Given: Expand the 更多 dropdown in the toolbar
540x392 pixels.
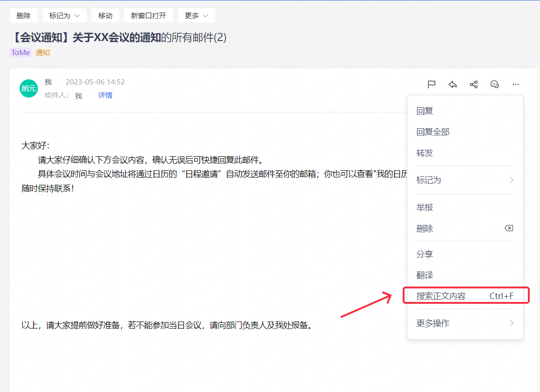Looking at the screenshot, I should tap(196, 15).
